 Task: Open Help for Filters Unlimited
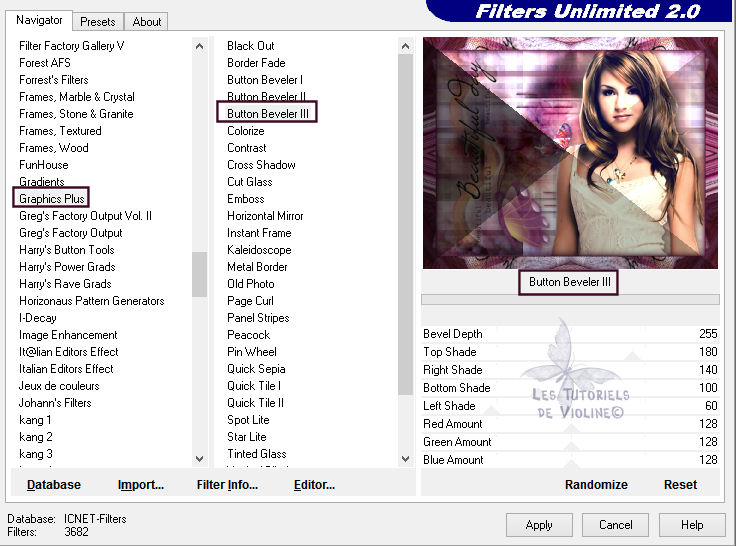692,525
